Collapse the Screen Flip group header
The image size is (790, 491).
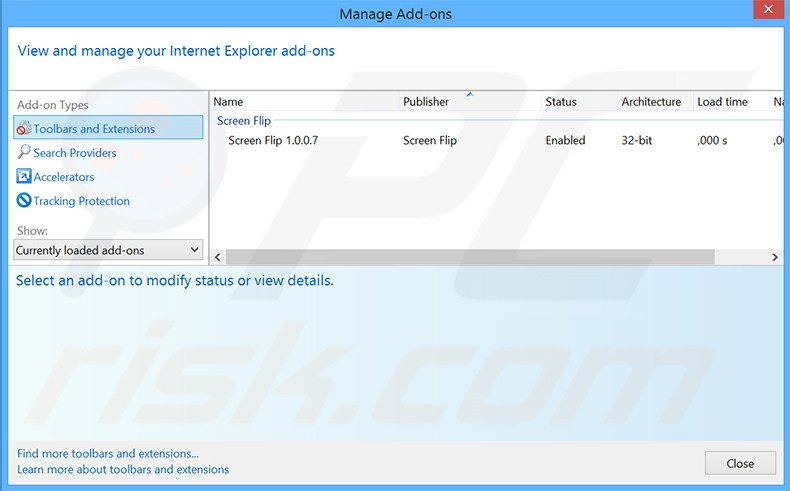[x=244, y=121]
